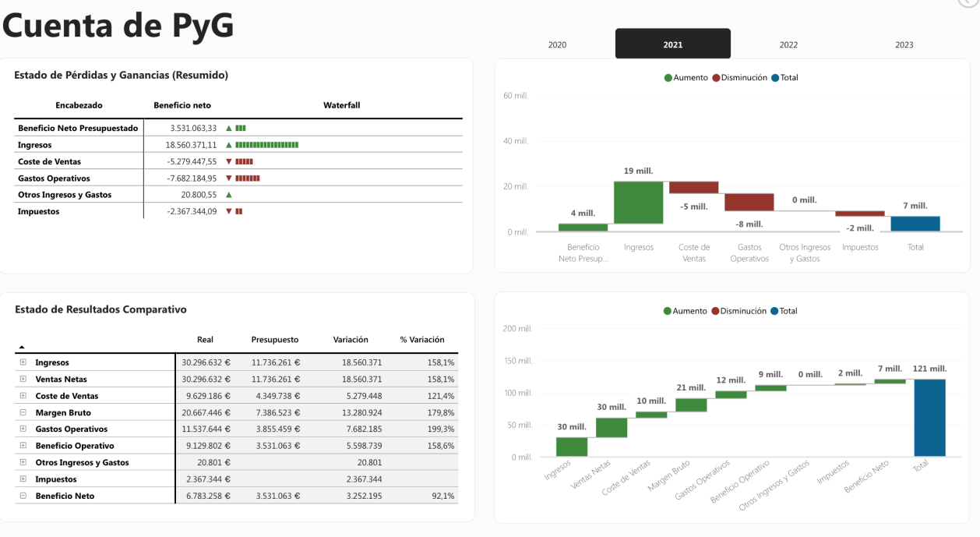The height and width of the screenshot is (537, 980).
Task: Click red down triangle in Gastos Operativos row
Action: (229, 178)
